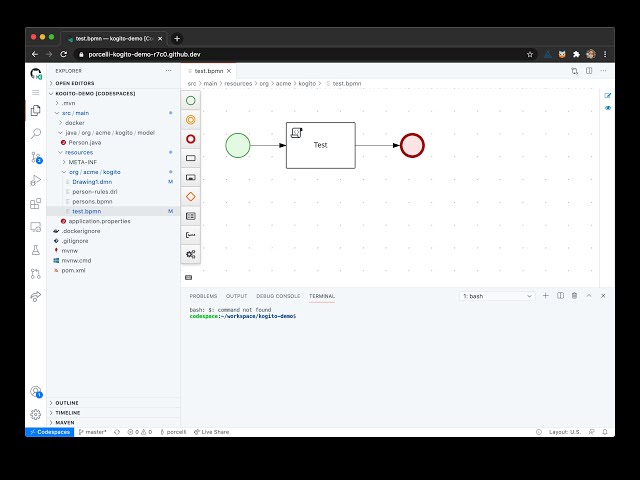640x480 pixels.
Task: Open the GitHub Pull Requests view
Action: 36,273
